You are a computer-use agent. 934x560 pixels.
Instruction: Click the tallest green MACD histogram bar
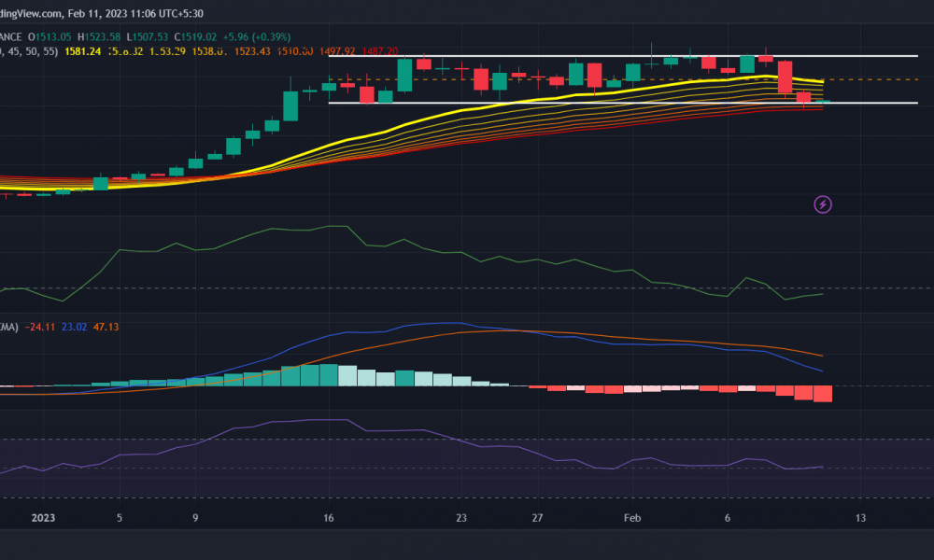coord(329,375)
